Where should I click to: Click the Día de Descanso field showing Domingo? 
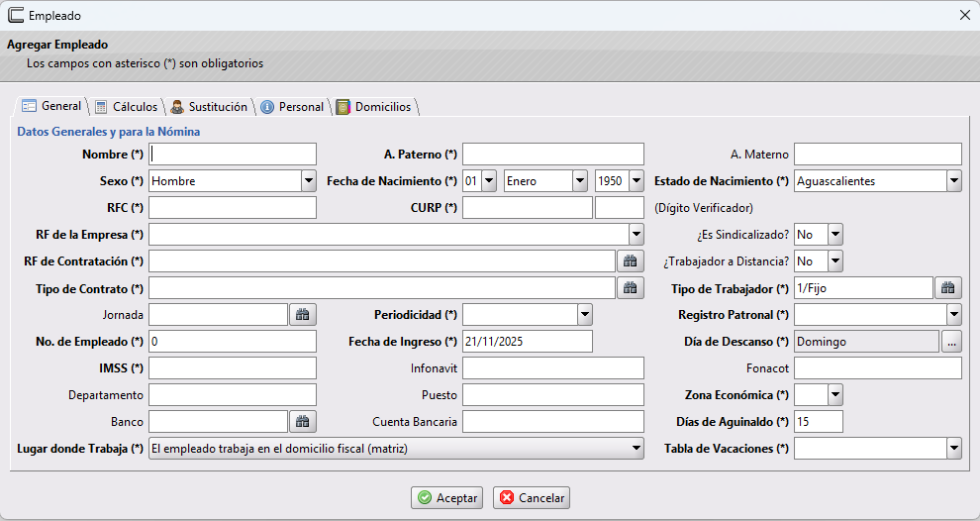click(x=867, y=342)
